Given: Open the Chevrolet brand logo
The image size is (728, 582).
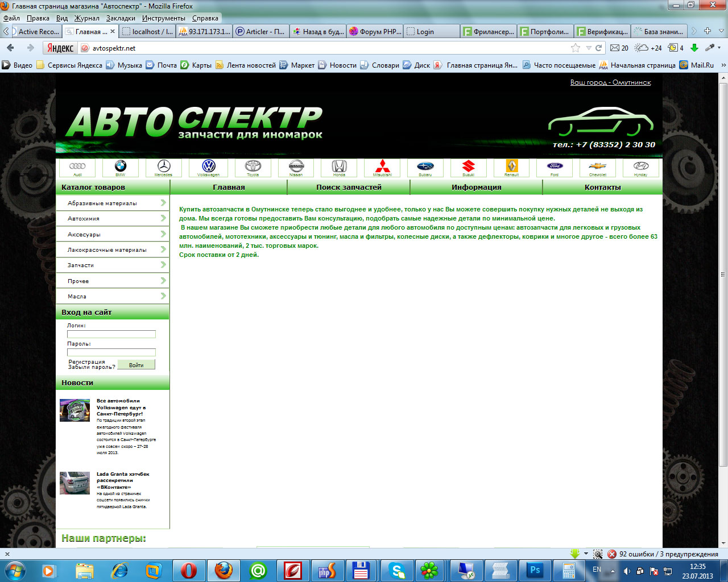Looking at the screenshot, I should (x=598, y=168).
